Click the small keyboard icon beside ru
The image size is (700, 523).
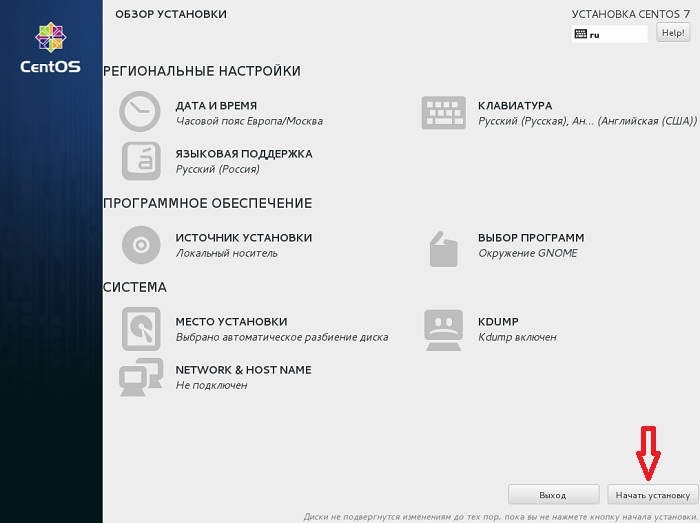(580, 34)
